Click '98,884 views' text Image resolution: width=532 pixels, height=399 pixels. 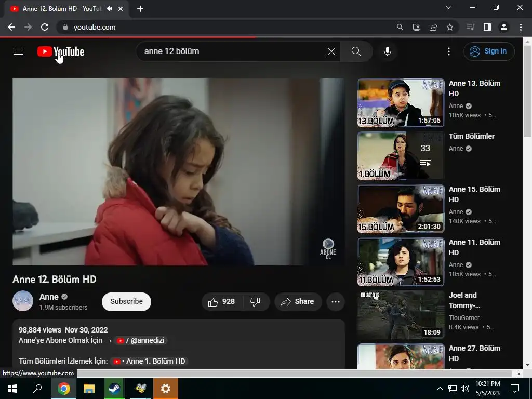pyautogui.click(x=39, y=330)
